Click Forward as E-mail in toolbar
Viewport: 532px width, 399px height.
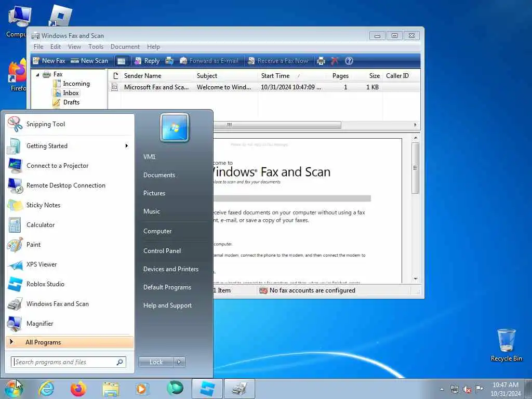pyautogui.click(x=209, y=61)
